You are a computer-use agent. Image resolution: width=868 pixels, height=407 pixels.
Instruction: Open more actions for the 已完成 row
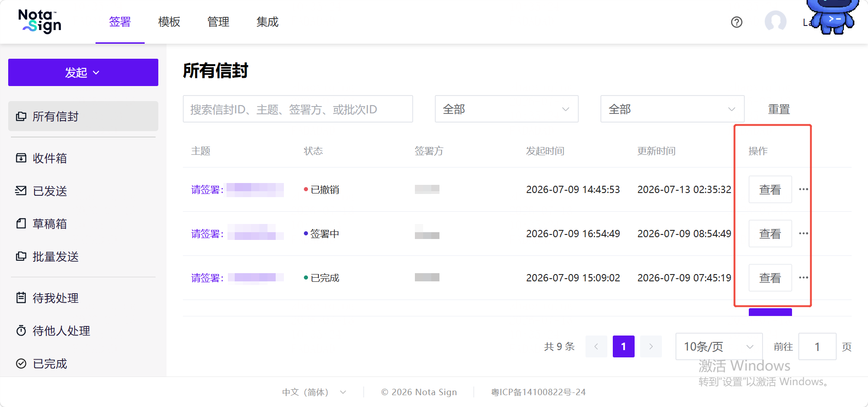coord(803,278)
